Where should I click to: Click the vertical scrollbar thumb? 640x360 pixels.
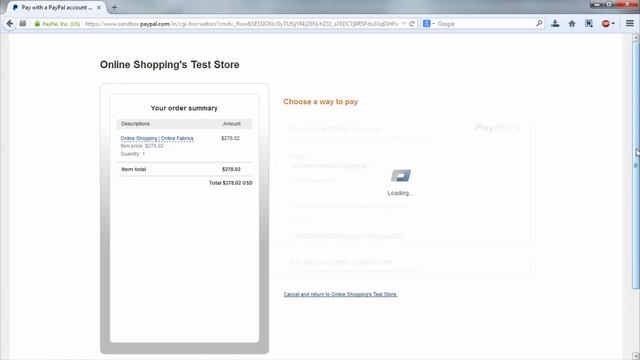pos(636,165)
